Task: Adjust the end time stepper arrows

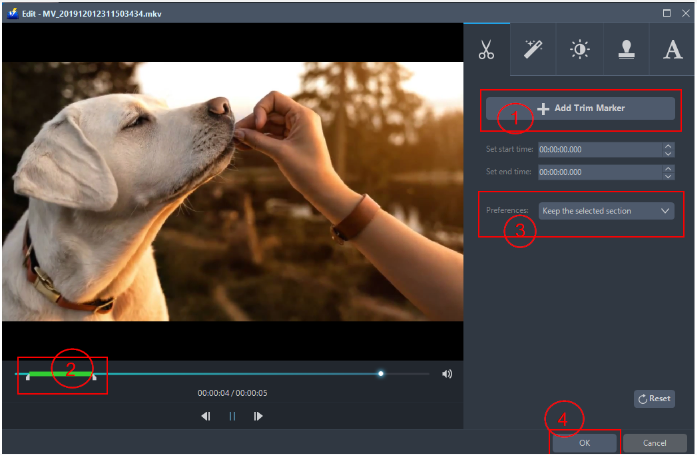Action: click(668, 172)
